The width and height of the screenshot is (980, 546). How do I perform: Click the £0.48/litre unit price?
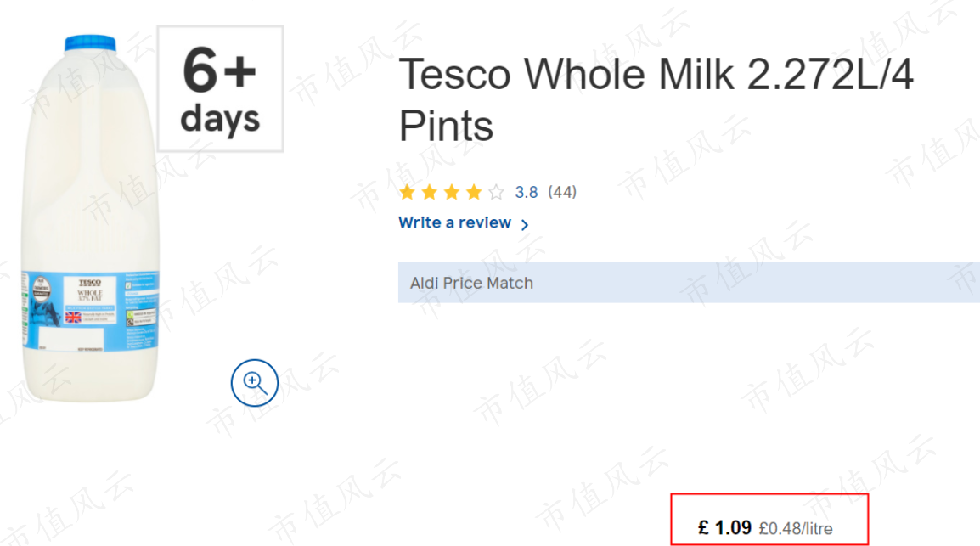click(x=796, y=528)
